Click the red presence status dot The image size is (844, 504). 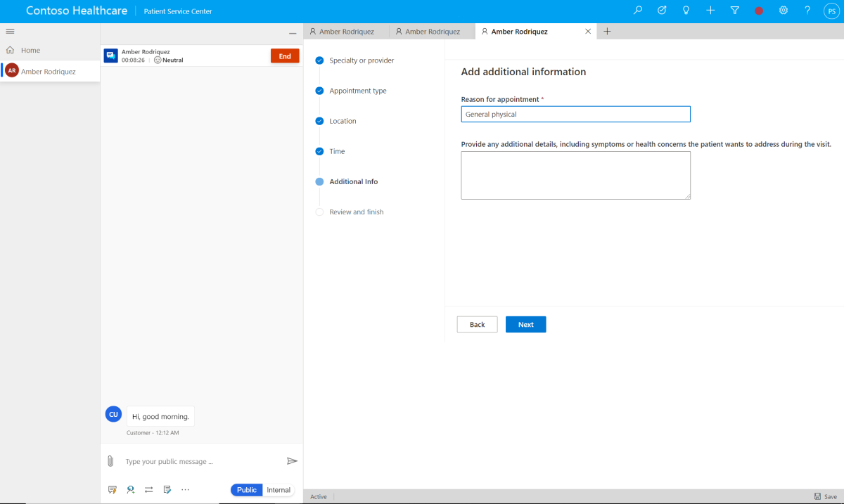(759, 11)
